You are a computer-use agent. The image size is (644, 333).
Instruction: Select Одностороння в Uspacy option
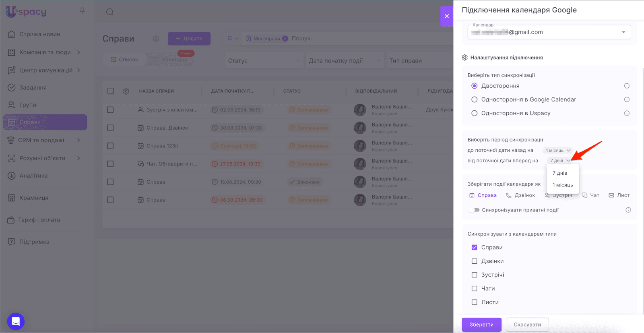475,113
